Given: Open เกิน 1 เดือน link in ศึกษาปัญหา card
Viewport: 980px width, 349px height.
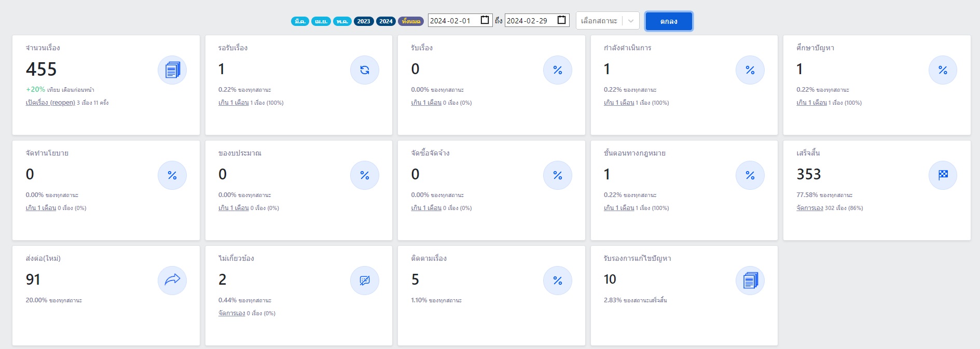Looking at the screenshot, I should (x=811, y=103).
